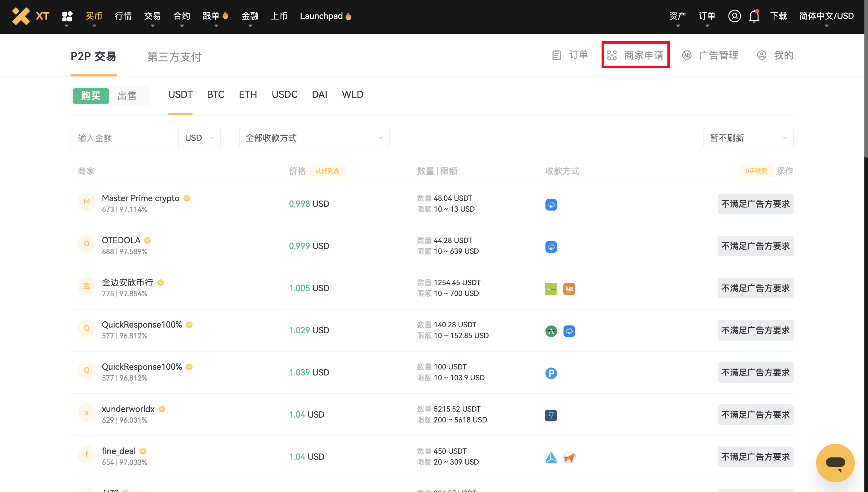Image resolution: width=868 pixels, height=492 pixels.
Task: Expand the 简体中文/USD language menu
Action: pyautogui.click(x=826, y=16)
